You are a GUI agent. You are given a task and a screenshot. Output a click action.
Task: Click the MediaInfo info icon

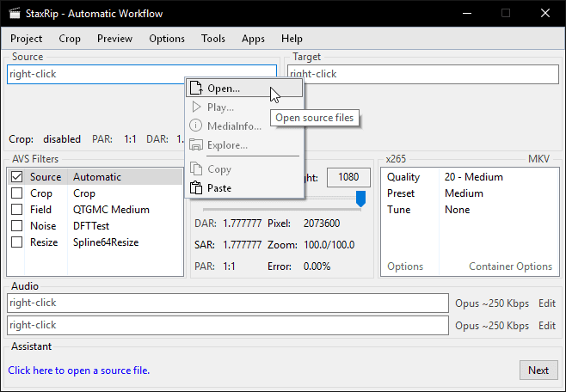tap(195, 126)
